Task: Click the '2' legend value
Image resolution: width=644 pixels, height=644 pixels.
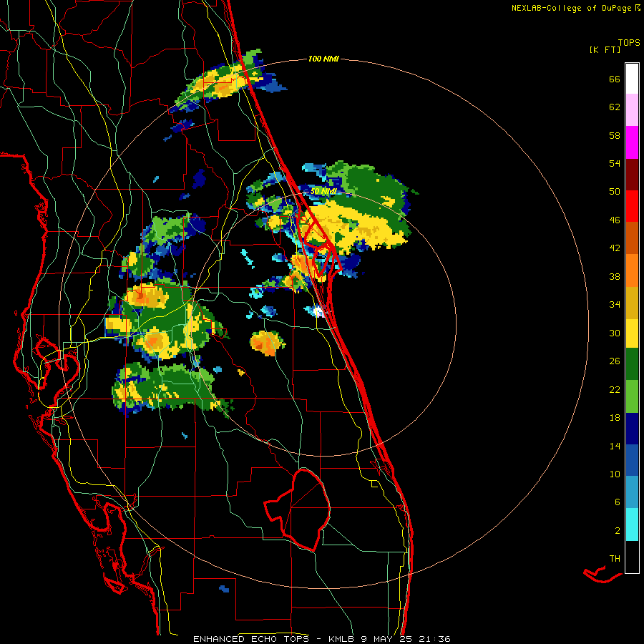Action: tap(618, 531)
